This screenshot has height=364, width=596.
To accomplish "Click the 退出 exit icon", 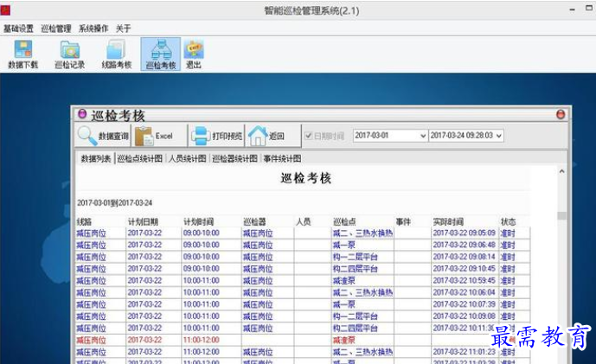I will [194, 54].
